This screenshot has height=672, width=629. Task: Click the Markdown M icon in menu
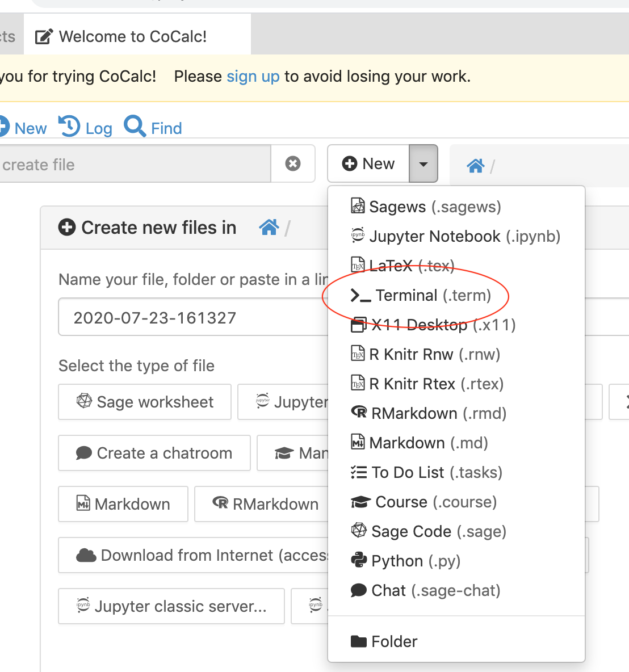tap(358, 442)
